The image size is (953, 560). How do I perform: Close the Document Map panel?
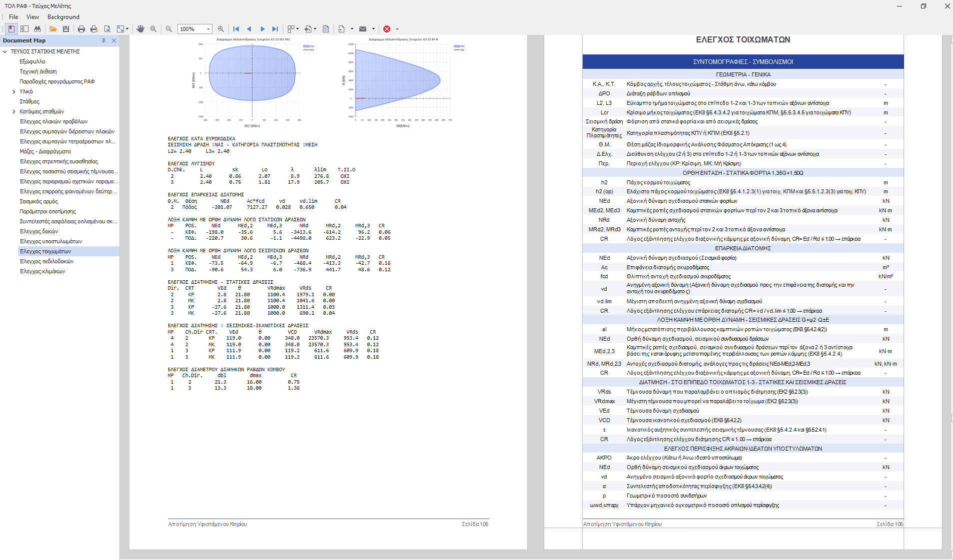114,40
